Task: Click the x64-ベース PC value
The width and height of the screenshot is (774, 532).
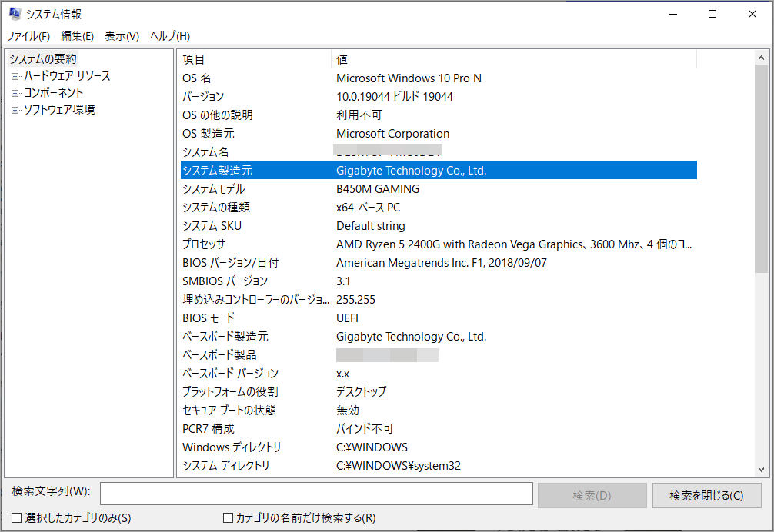Action: point(369,207)
